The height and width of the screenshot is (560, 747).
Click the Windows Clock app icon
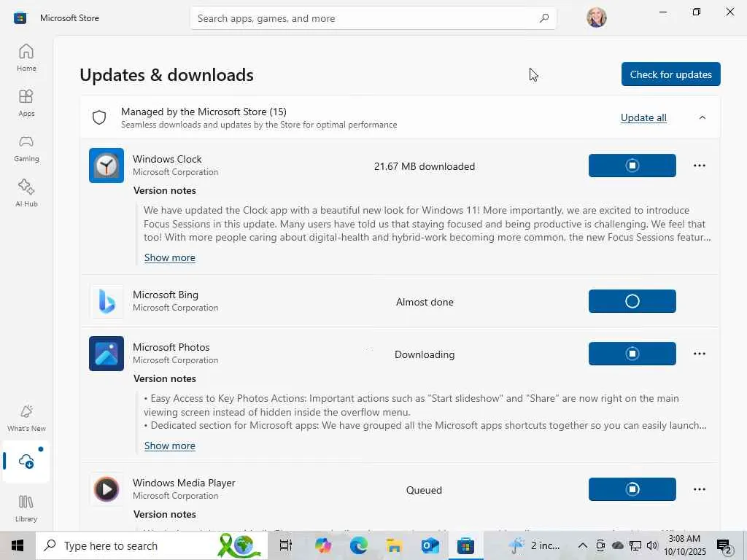point(107,166)
